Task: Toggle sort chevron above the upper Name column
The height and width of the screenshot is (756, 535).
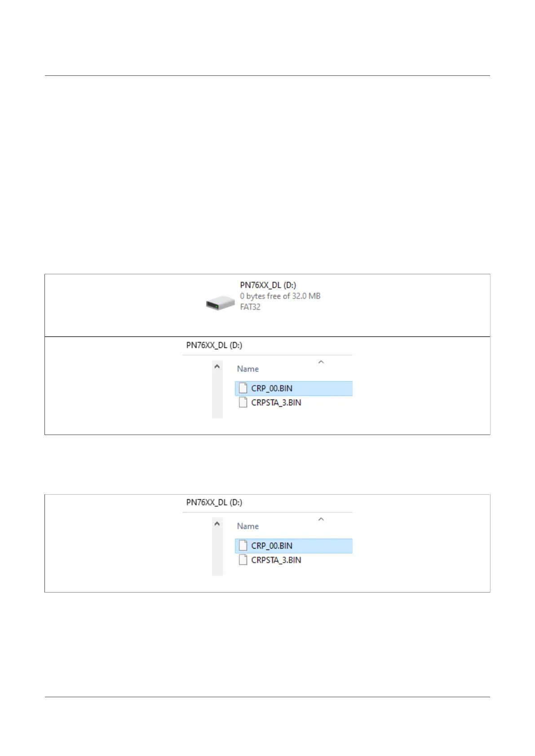Action: [x=321, y=362]
